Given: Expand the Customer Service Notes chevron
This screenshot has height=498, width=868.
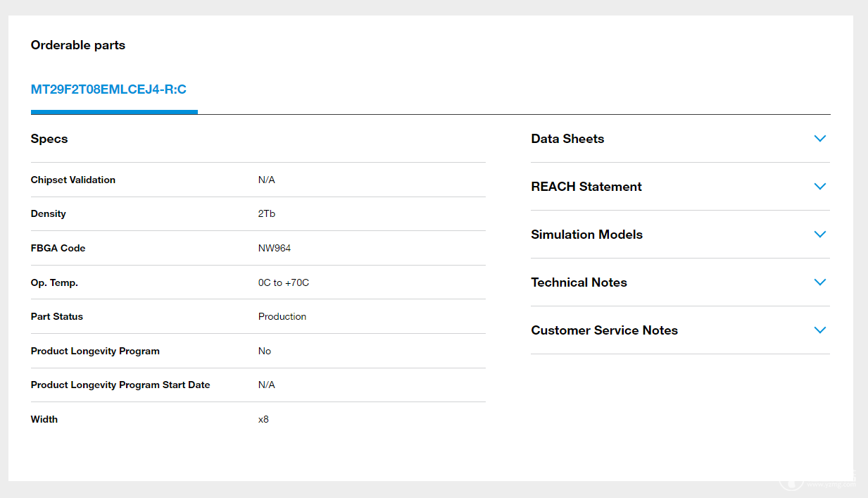Looking at the screenshot, I should [819, 330].
